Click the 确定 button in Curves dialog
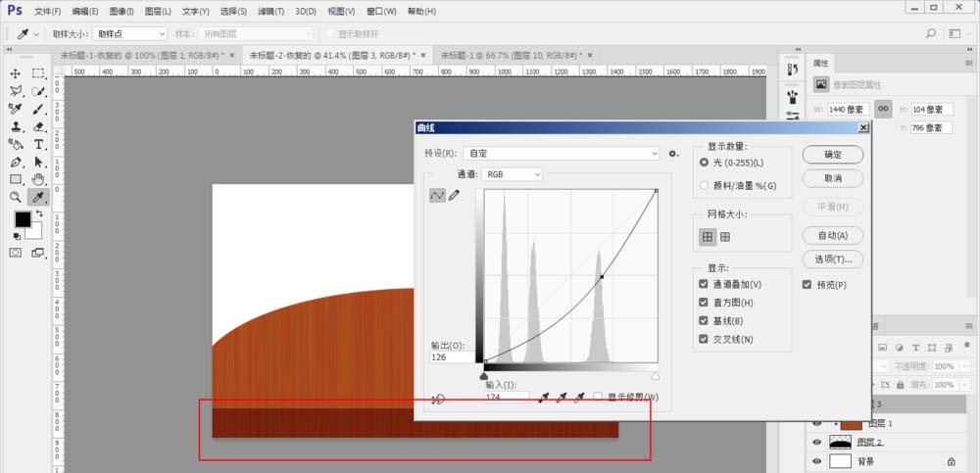Viewport: 980px width, 473px height. [832, 155]
